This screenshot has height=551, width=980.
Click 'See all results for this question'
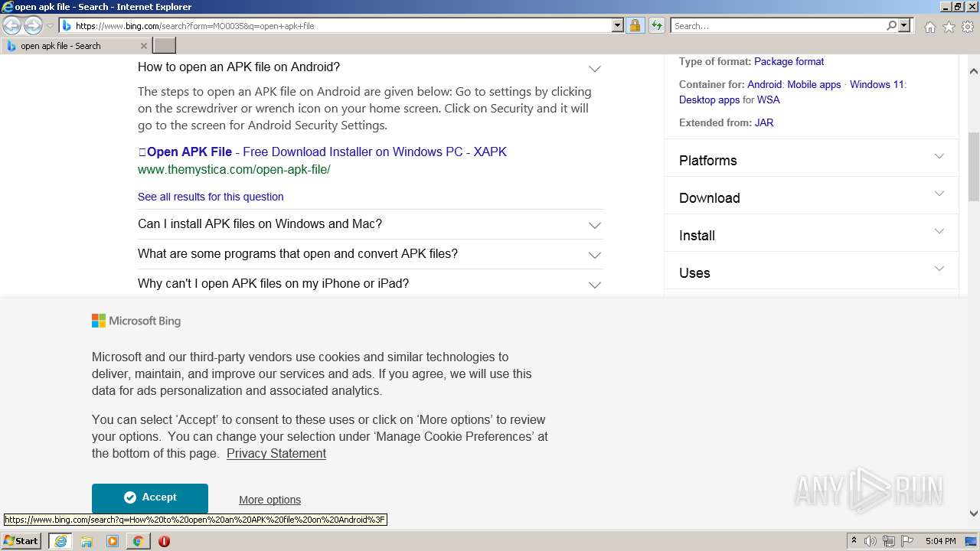pos(211,197)
